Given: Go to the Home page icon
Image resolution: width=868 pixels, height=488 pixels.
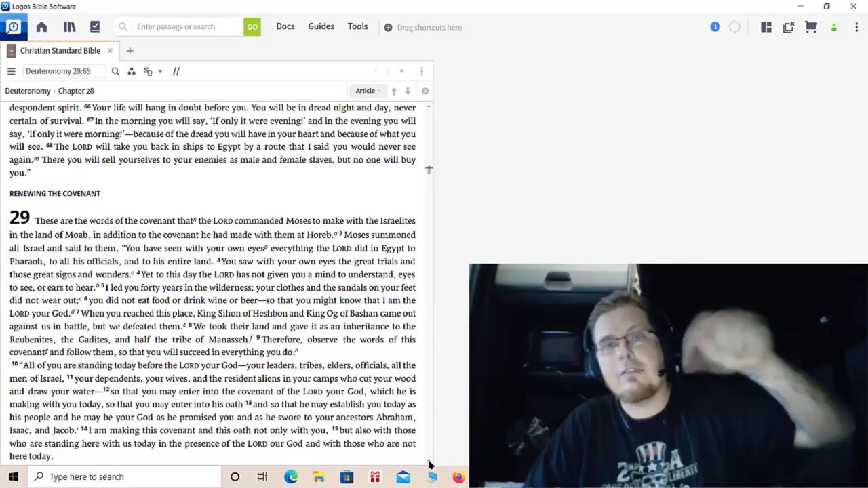Looking at the screenshot, I should pyautogui.click(x=41, y=27).
